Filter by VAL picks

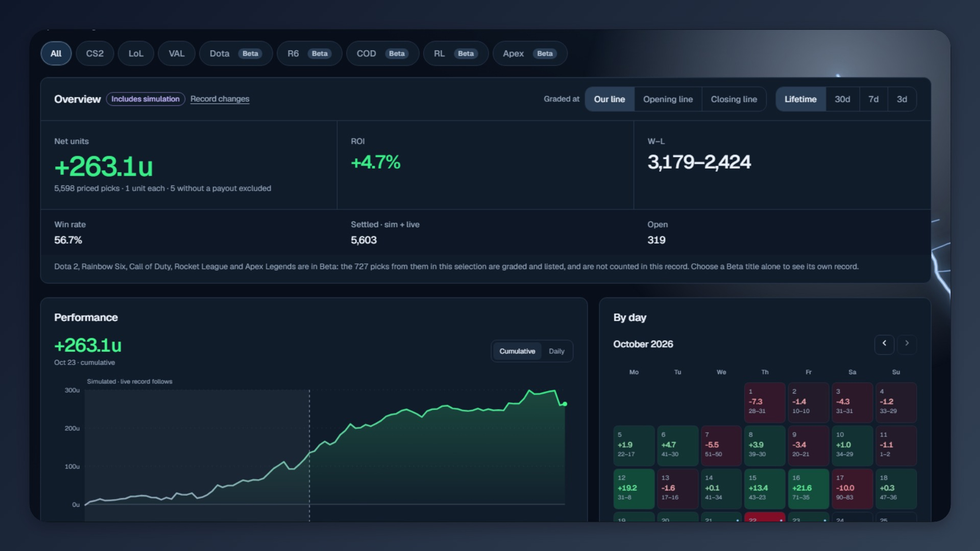click(176, 54)
